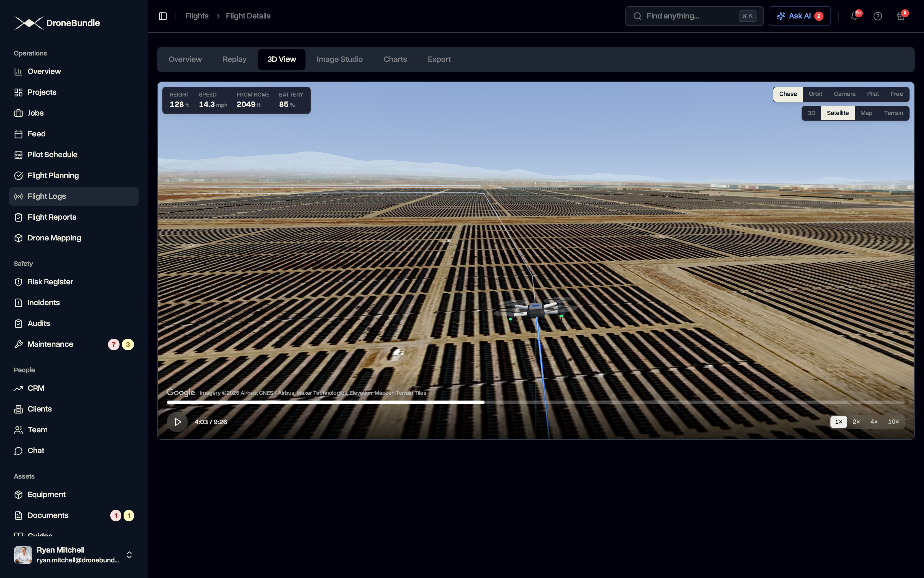The height and width of the screenshot is (578, 924).
Task: Set playback speed to 4×
Action: 873,422
